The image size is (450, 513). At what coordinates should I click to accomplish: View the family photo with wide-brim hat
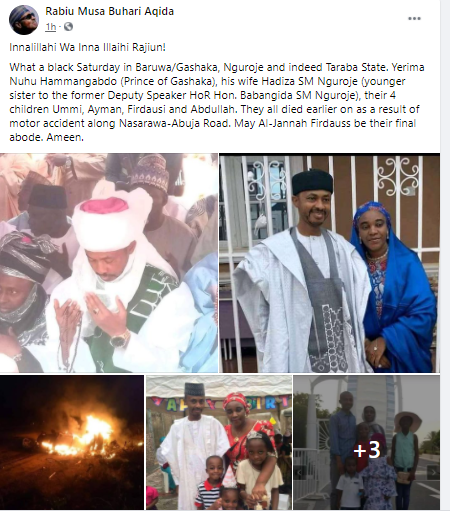[x=367, y=442]
